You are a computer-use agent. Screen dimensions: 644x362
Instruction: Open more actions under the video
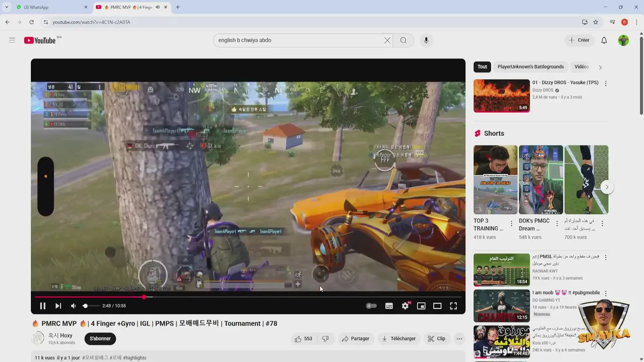pyautogui.click(x=459, y=339)
